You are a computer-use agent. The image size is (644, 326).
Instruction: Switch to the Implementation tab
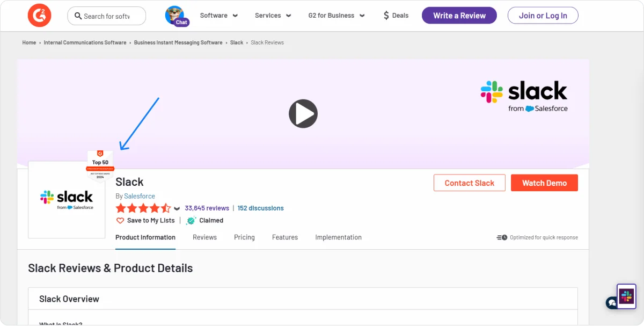point(339,237)
